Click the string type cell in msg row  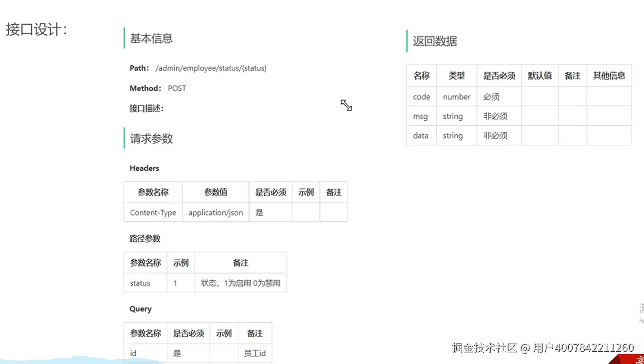pyautogui.click(x=456, y=116)
